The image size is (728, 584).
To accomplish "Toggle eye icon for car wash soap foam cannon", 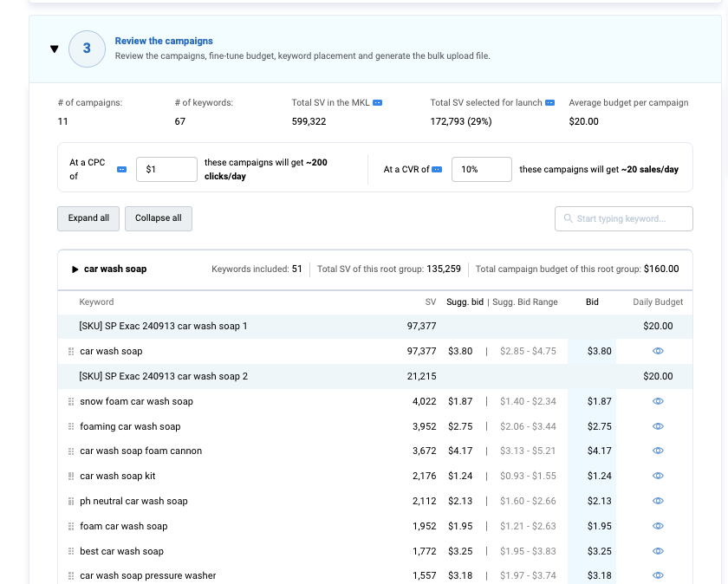I will tap(658, 451).
